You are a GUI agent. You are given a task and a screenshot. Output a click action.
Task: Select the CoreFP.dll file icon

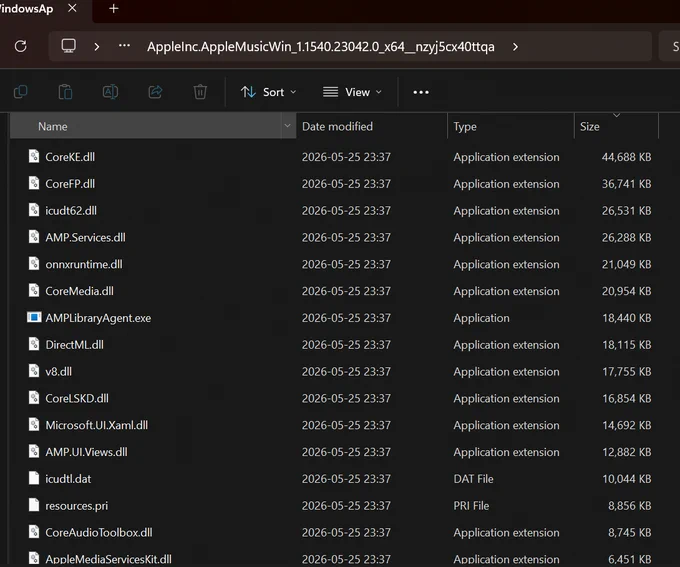[x=34, y=183]
